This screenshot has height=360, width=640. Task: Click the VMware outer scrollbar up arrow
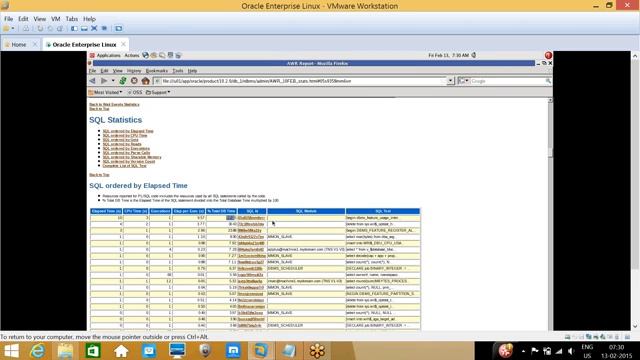(635, 56)
